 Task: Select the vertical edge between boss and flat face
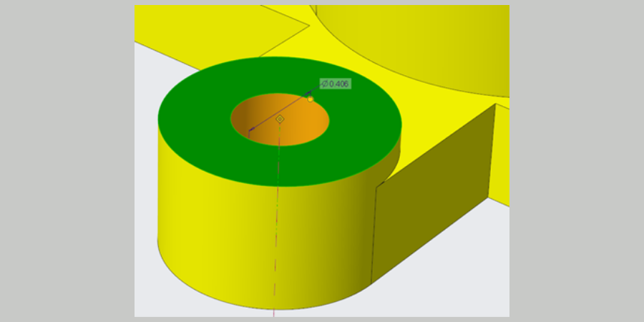(x=376, y=229)
